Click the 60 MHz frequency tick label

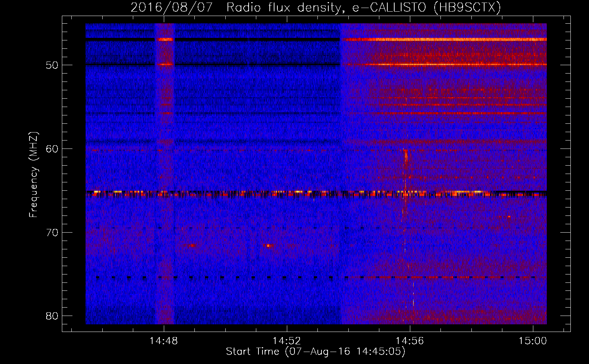pyautogui.click(x=52, y=149)
